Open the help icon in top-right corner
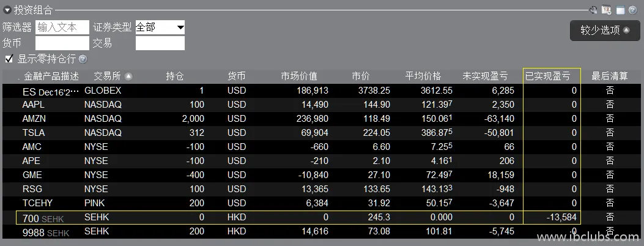 tap(632, 10)
